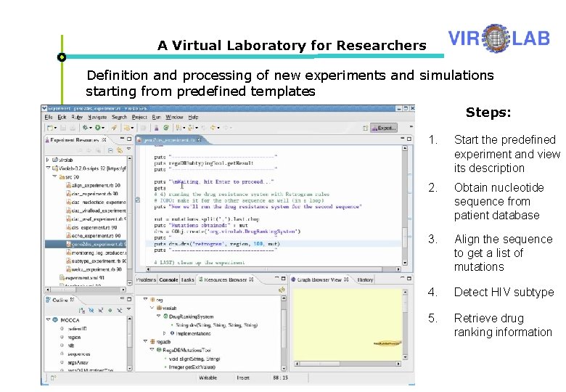Open the Project menu
Image resolution: width=566 pixels, height=392 pixels.
[x=139, y=118]
